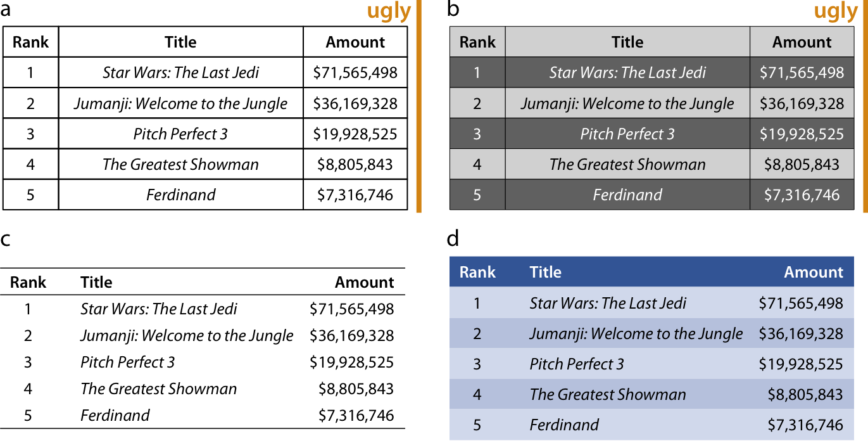Select $19,928,525 in dark row of table b

coord(802,134)
